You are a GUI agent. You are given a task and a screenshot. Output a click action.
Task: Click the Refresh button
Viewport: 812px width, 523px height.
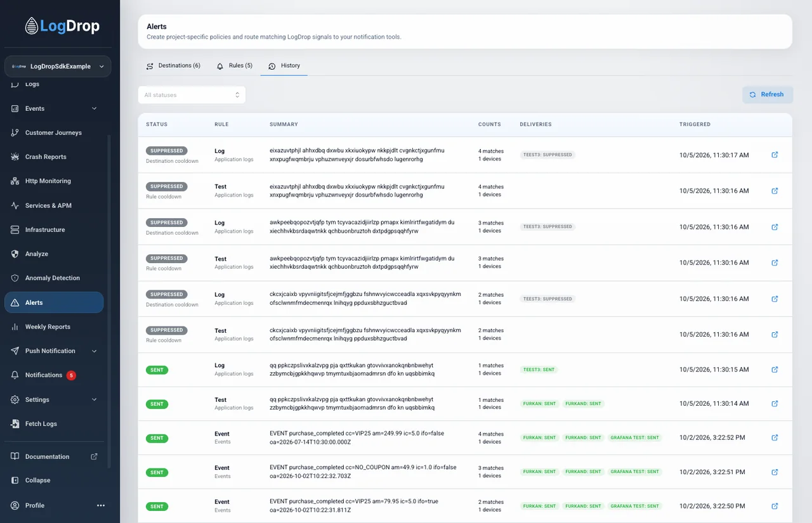(x=767, y=94)
